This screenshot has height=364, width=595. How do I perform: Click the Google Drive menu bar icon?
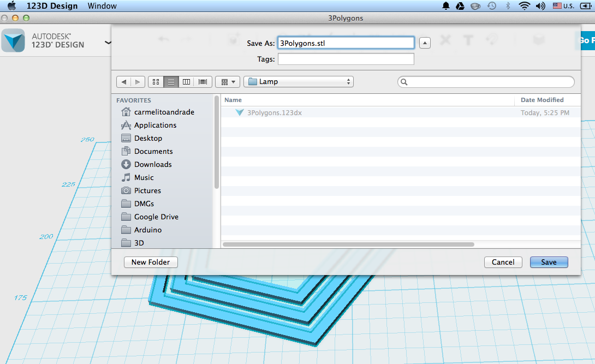pyautogui.click(x=460, y=5)
